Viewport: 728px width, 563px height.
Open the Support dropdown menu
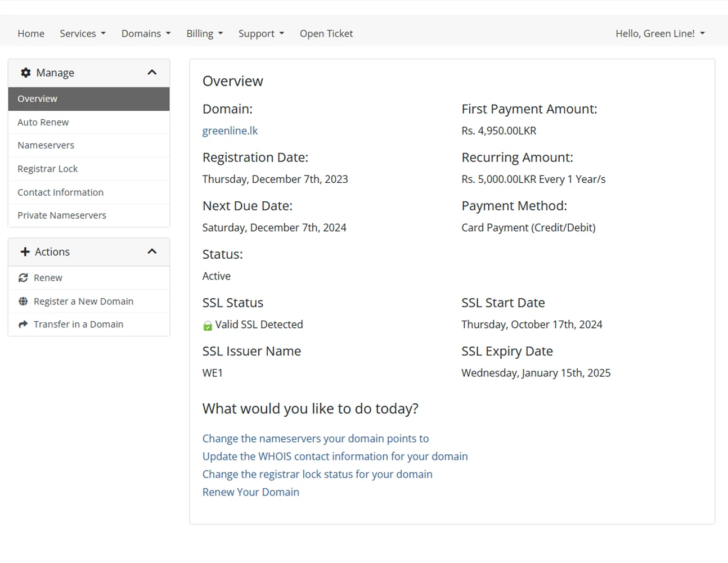click(x=261, y=34)
